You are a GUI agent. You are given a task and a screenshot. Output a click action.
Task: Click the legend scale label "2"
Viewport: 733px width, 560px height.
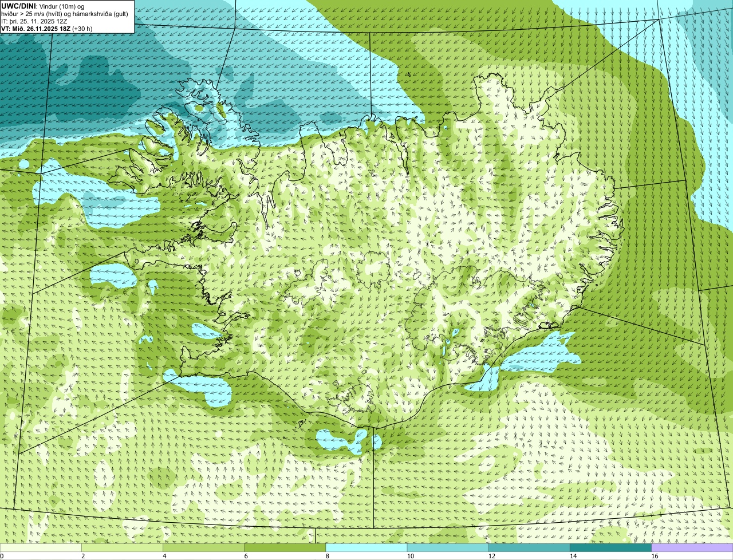(x=84, y=556)
